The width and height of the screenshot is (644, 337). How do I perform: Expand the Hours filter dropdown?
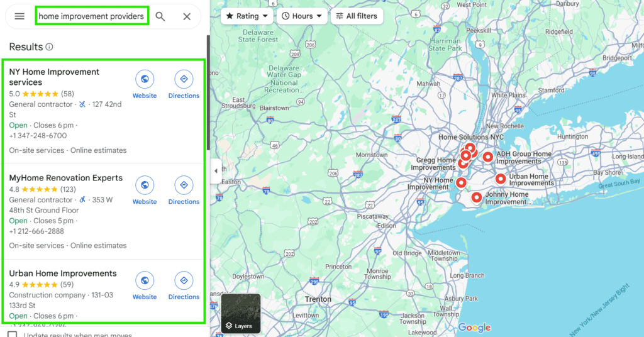[302, 16]
